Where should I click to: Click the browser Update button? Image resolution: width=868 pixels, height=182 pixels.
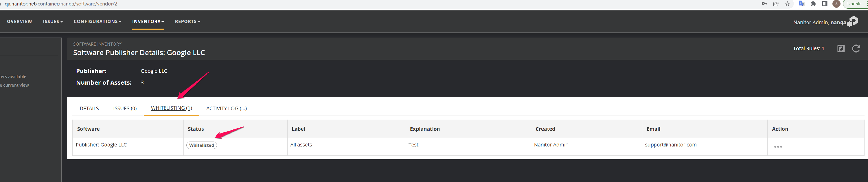point(854,4)
